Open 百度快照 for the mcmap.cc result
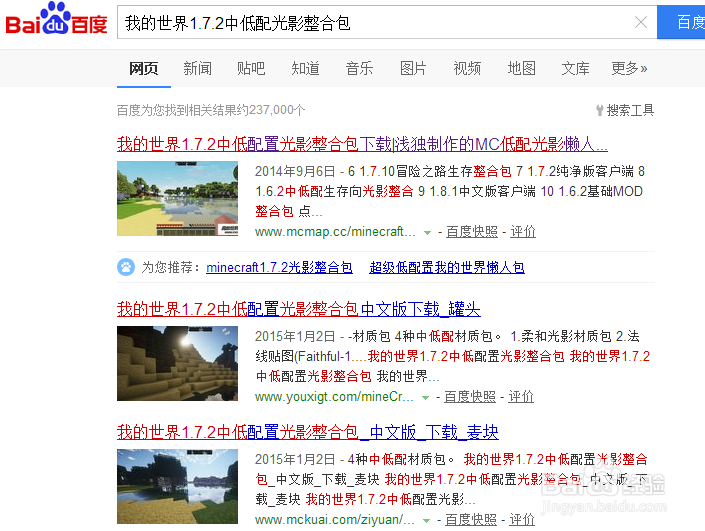This screenshot has width=705, height=531. click(472, 232)
